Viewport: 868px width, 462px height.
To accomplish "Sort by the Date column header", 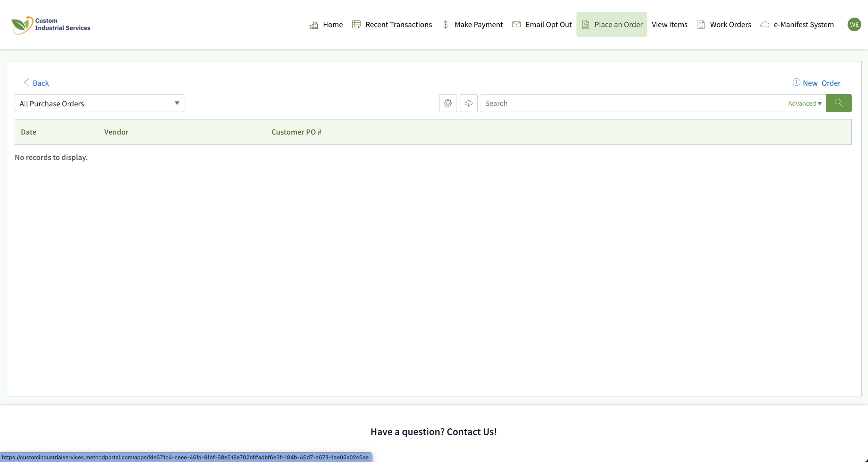I will coord(28,132).
